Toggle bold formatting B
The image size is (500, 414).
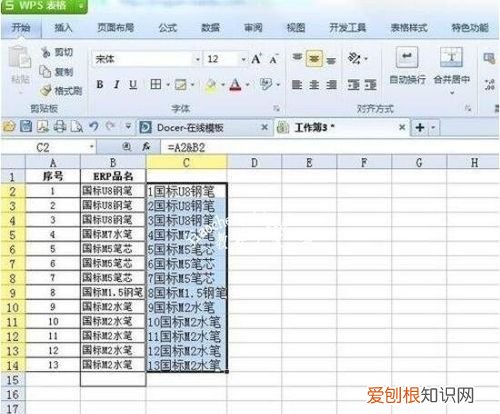(100, 85)
